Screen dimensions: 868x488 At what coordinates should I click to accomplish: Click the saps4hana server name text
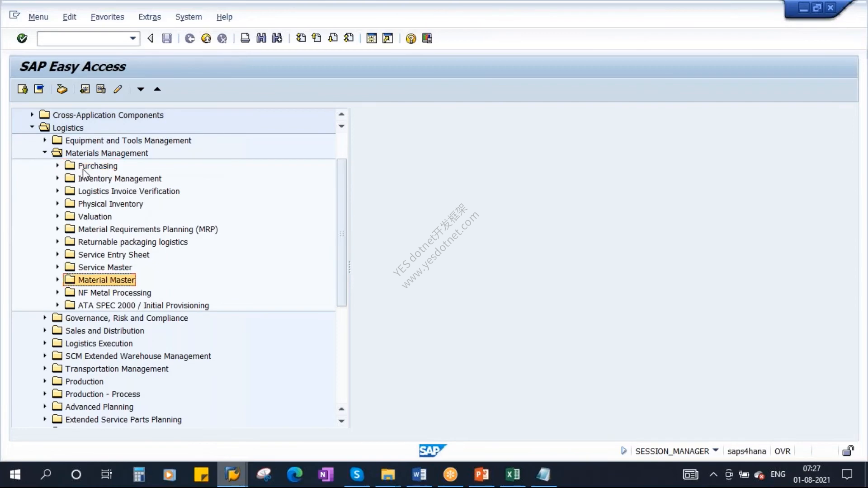pos(746,451)
